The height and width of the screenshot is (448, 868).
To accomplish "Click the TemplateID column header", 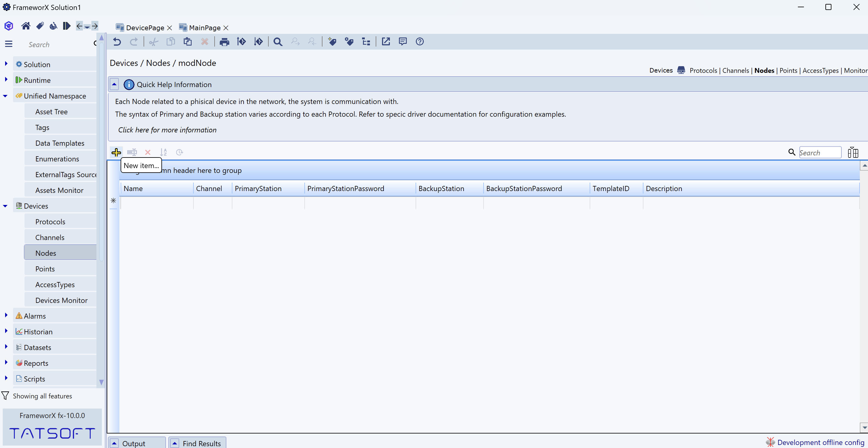I will coord(616,188).
